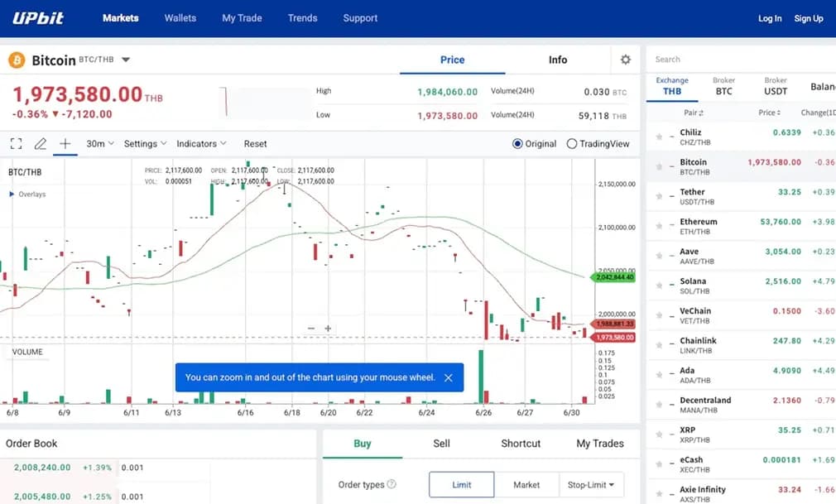Select the Exchange THB market tab

point(672,86)
